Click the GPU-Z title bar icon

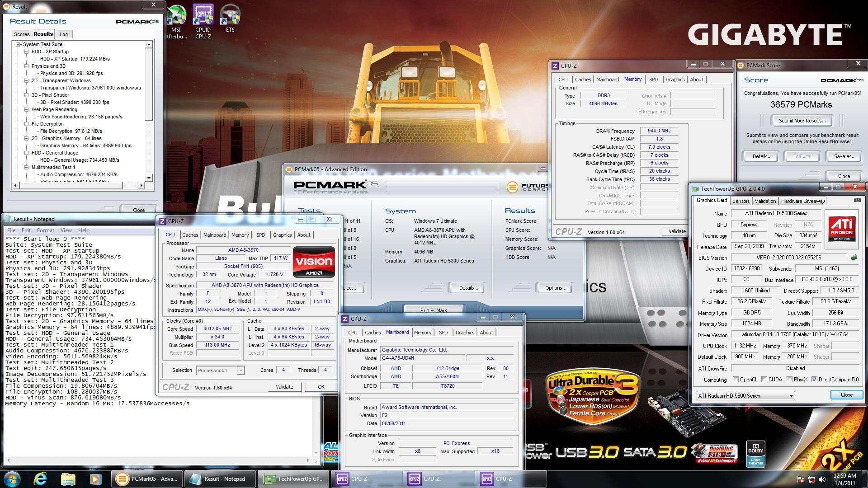(x=695, y=189)
